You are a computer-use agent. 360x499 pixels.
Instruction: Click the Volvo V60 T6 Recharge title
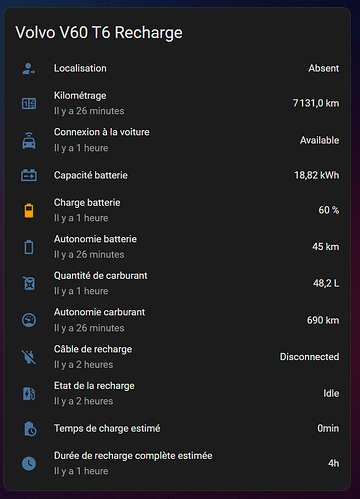click(99, 33)
